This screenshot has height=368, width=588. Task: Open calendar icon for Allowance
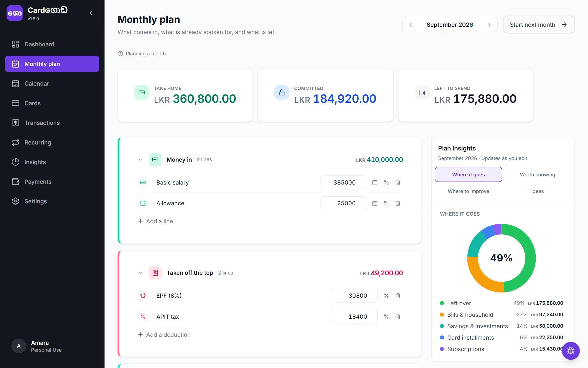(x=375, y=203)
